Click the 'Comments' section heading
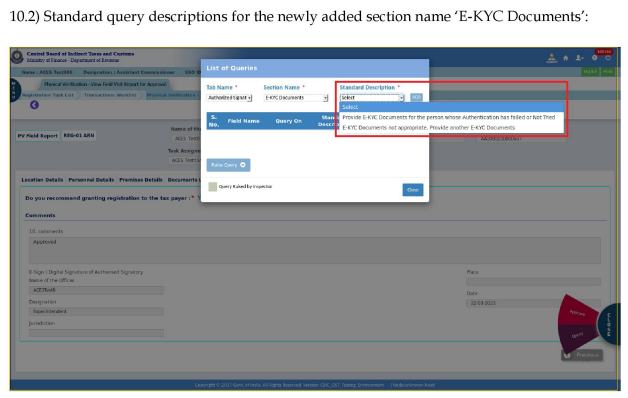Screen dimensions: 628x398 point(40,215)
